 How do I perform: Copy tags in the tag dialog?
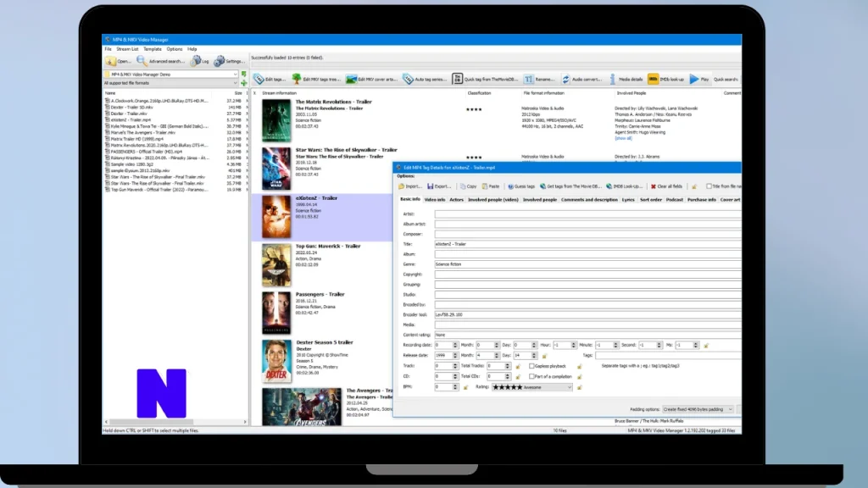pos(468,186)
